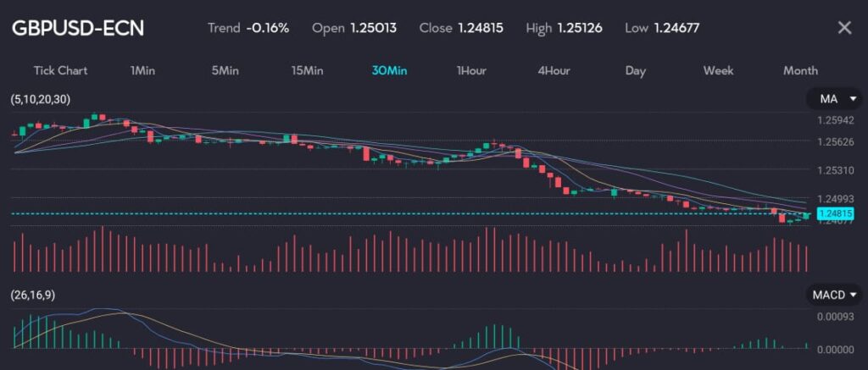Select the Day timeframe tab
868x370 pixels.
coord(636,70)
